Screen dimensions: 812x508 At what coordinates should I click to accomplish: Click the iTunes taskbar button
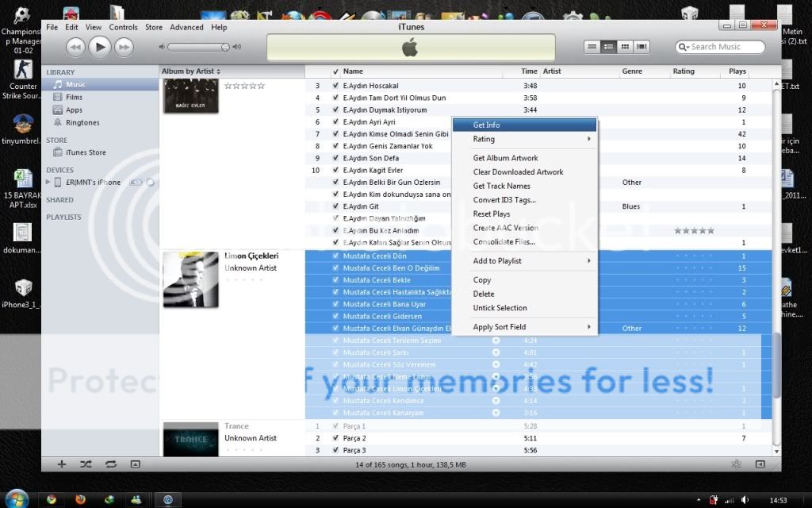point(168,500)
